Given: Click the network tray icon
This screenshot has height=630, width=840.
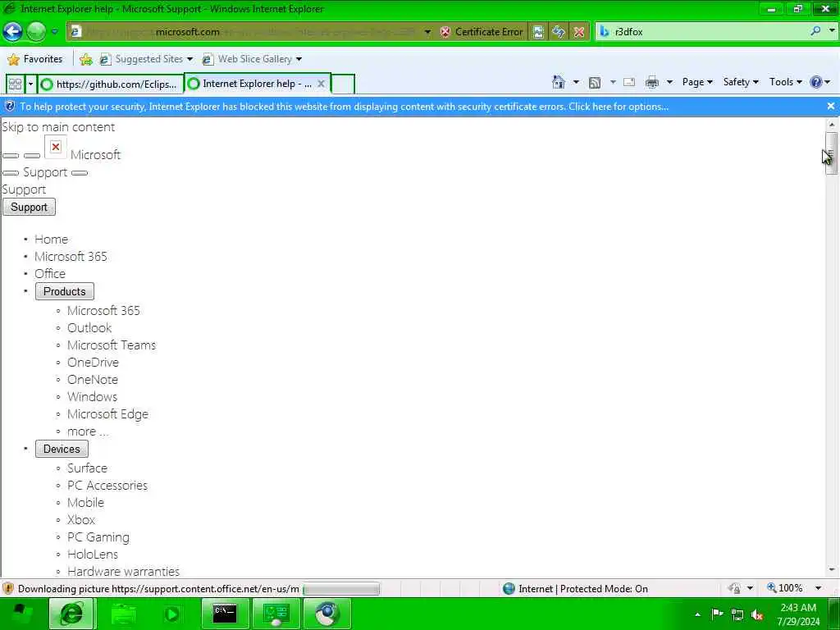Looking at the screenshot, I should click(x=737, y=615).
